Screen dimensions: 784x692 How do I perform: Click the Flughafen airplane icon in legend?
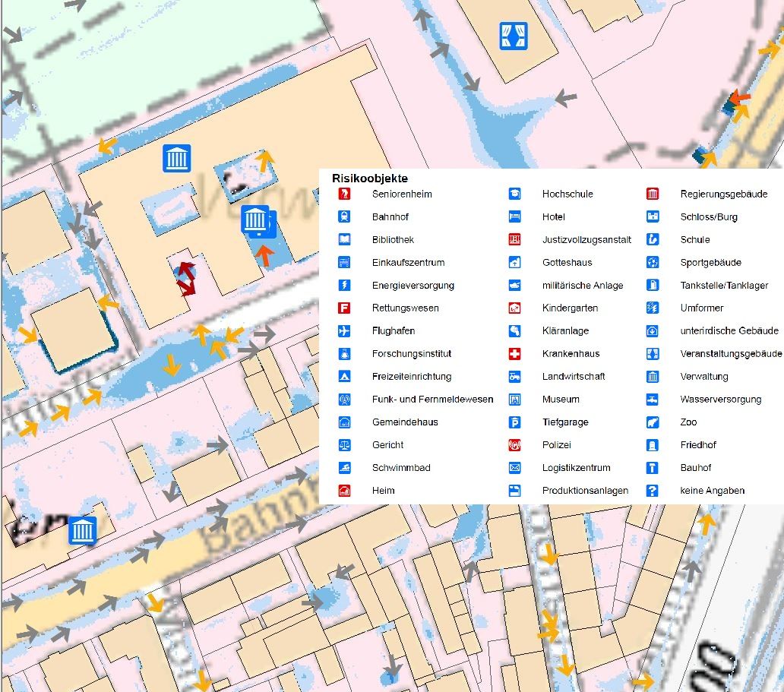tap(344, 331)
